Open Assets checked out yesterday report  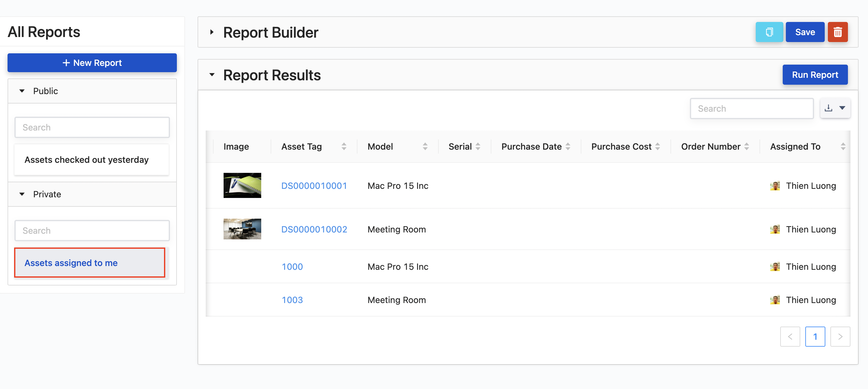coord(87,159)
